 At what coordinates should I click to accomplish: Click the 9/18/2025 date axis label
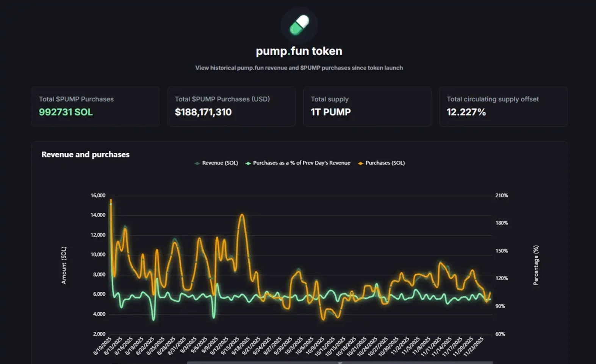click(241, 345)
